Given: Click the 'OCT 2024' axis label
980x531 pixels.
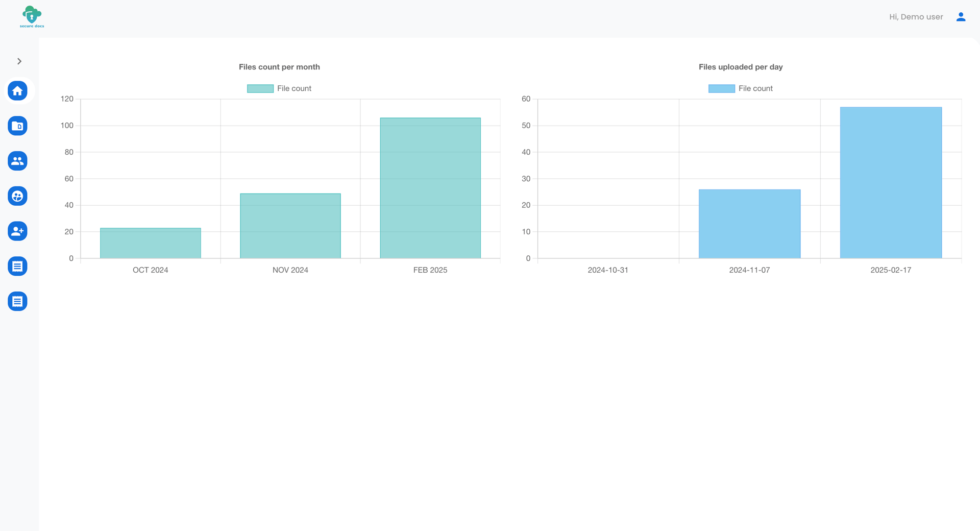Looking at the screenshot, I should (x=151, y=270).
